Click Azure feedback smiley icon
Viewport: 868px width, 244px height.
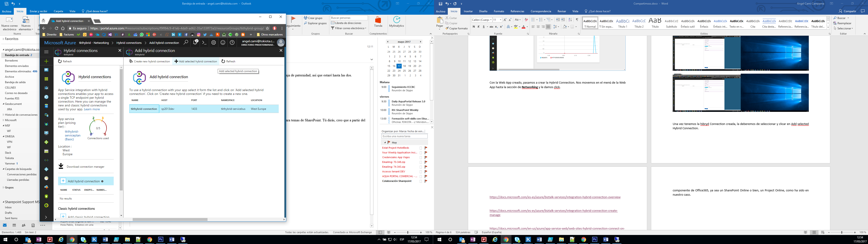click(x=223, y=42)
